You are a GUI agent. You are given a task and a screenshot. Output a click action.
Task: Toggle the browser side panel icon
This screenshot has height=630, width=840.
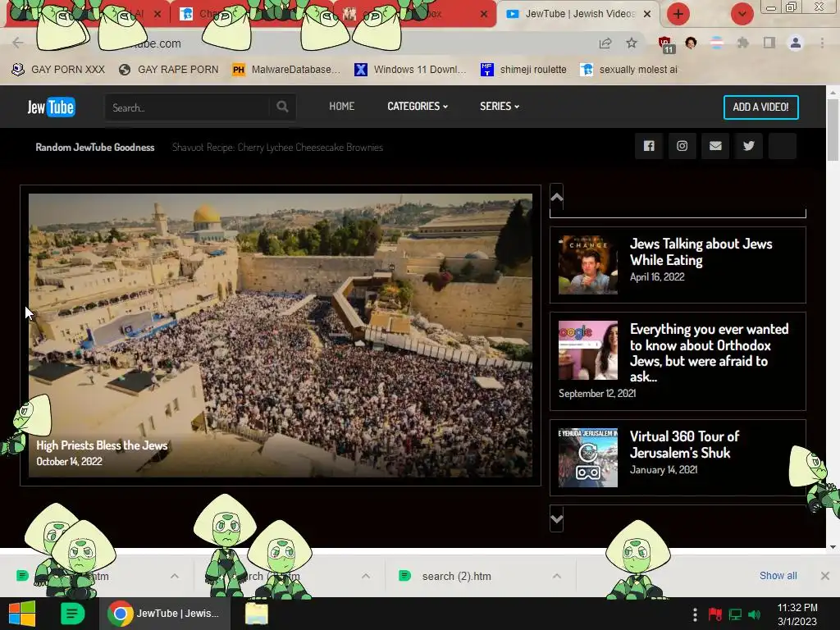[769, 43]
